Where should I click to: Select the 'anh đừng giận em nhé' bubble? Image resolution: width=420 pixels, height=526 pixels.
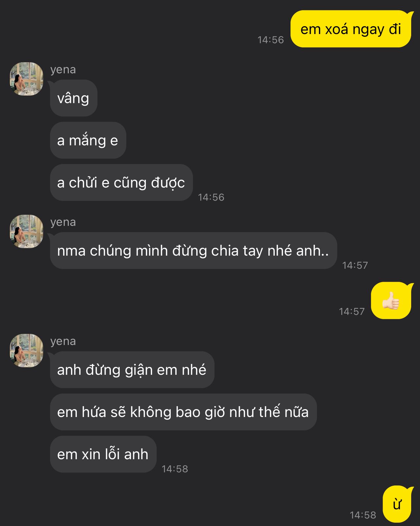pos(132,370)
